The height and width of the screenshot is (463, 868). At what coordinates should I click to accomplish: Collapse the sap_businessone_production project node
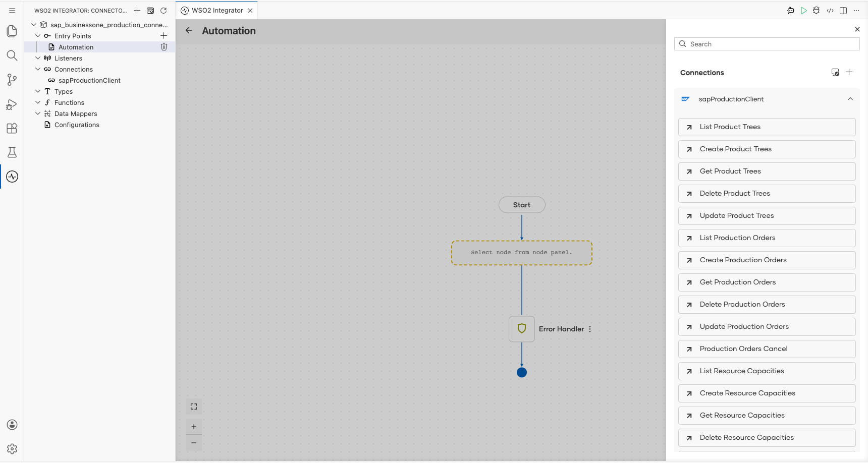tap(34, 24)
